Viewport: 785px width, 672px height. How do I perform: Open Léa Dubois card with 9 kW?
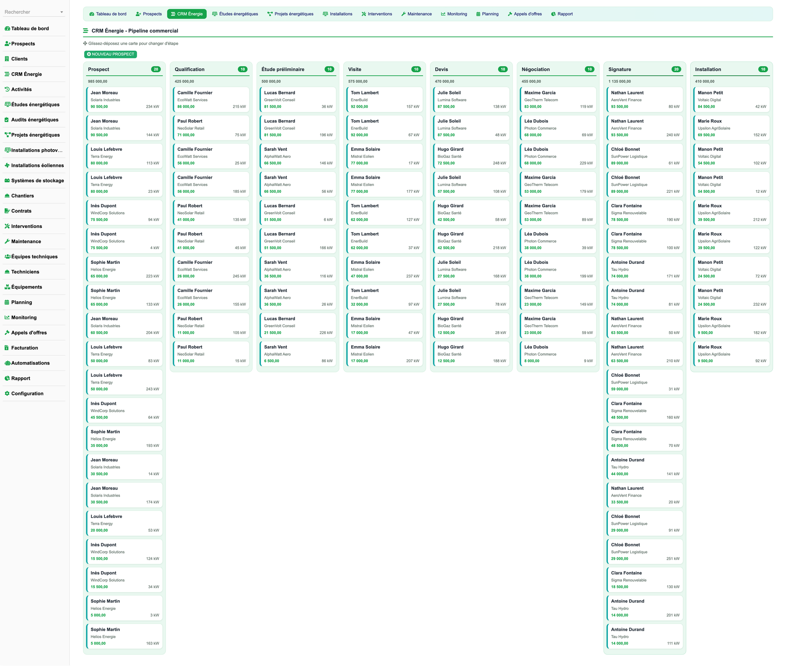(558, 354)
